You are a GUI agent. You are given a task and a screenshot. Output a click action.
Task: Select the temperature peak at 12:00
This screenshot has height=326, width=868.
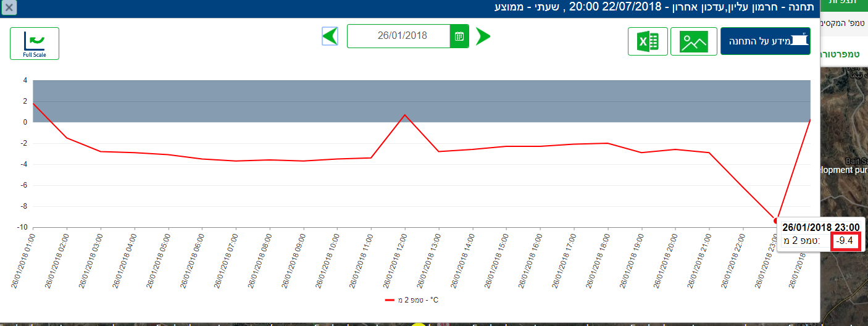pyautogui.click(x=404, y=115)
